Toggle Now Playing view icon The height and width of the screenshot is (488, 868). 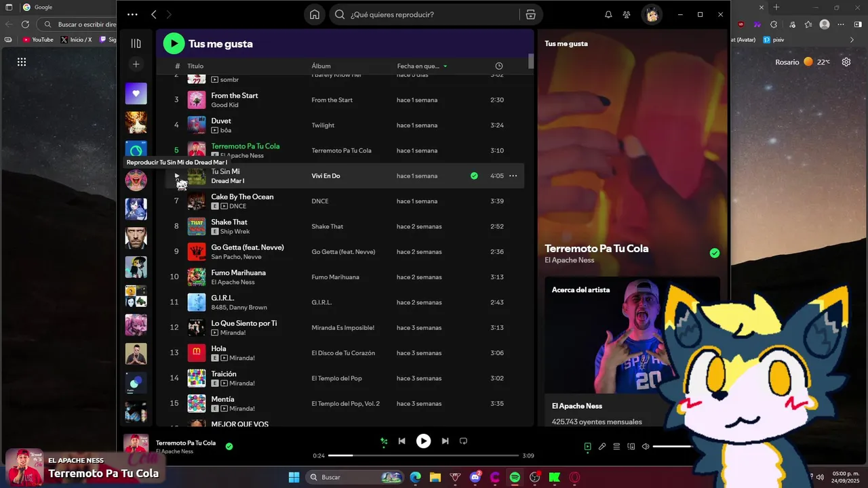[x=587, y=447]
